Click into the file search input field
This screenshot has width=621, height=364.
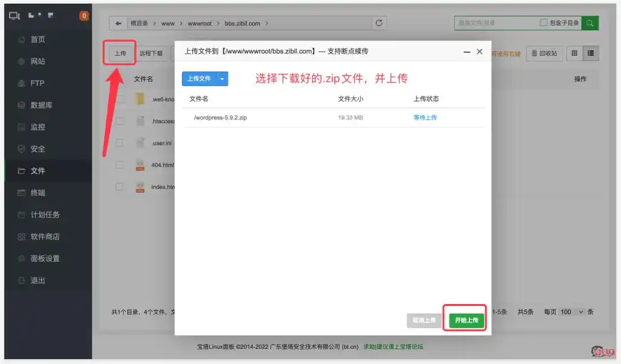[x=494, y=23]
